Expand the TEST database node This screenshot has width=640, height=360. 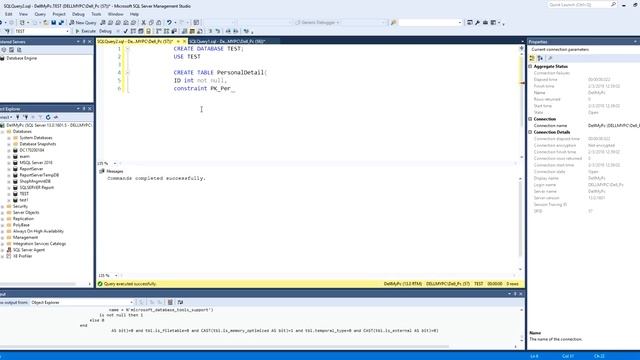(x=9, y=194)
